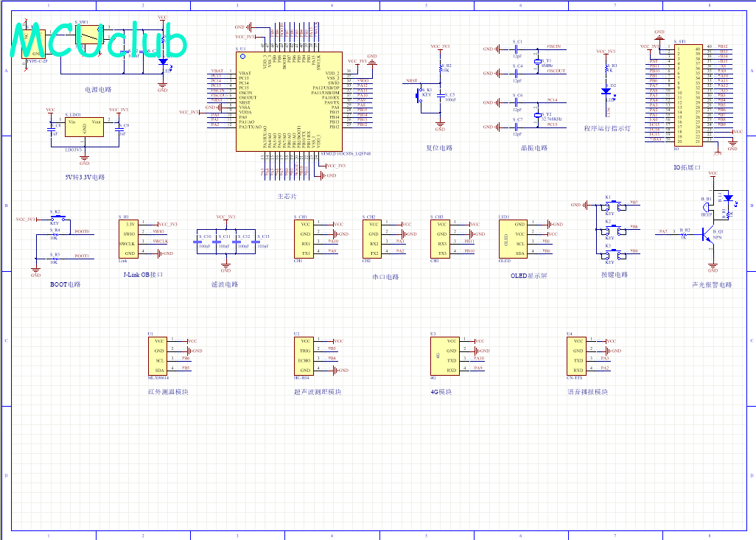Select the S_CH1 serial connector block
756x540 pixels.
(304, 239)
